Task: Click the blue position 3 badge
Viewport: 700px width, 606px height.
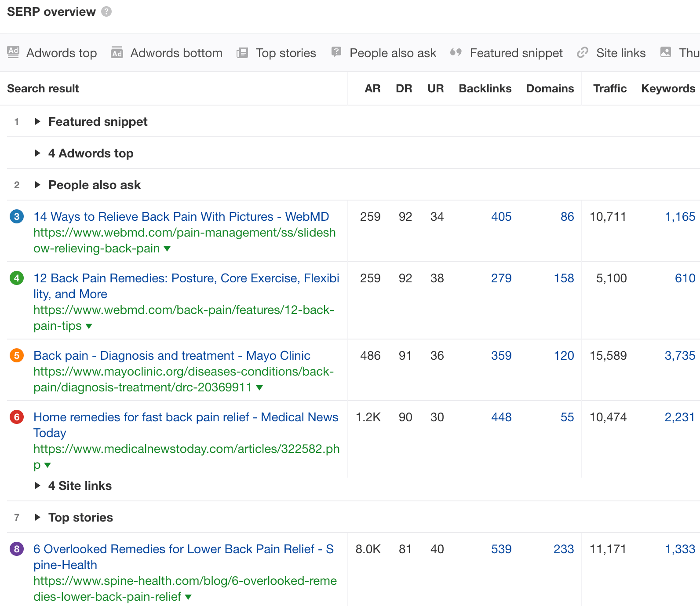Action: pyautogui.click(x=17, y=216)
